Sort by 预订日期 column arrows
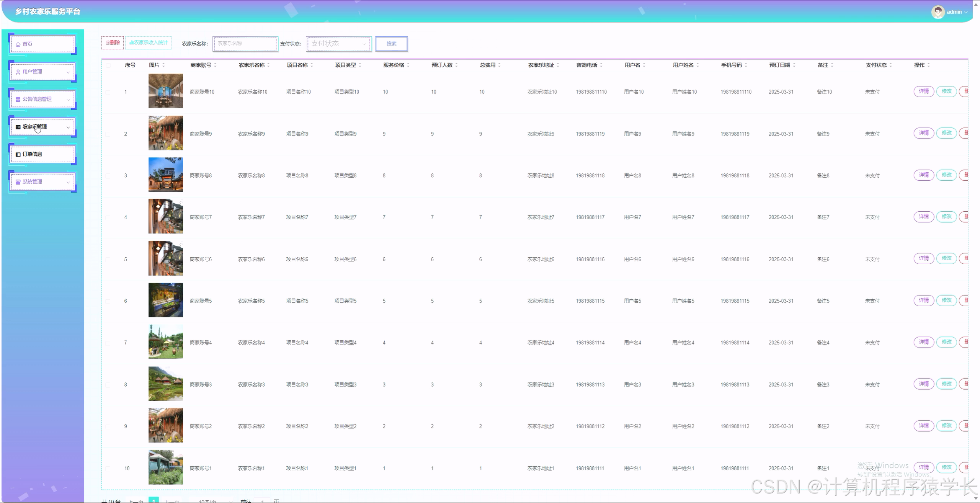This screenshot has width=980, height=503. [x=794, y=65]
